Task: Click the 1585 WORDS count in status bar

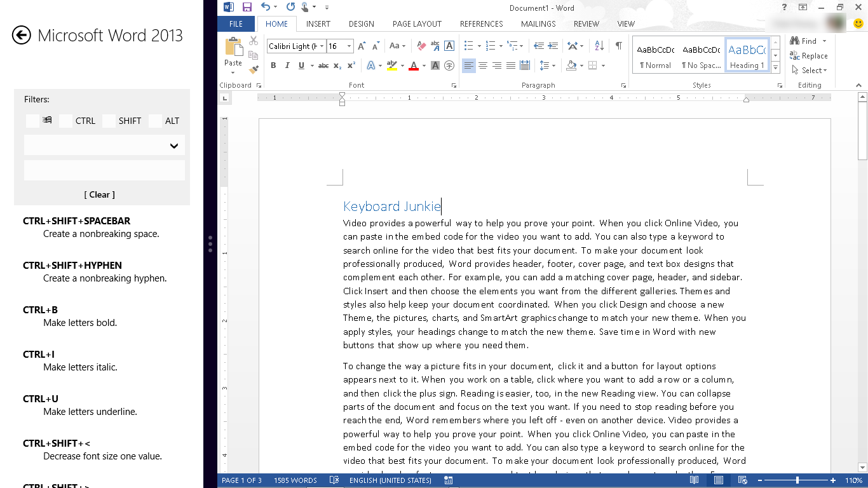Action: [295, 480]
